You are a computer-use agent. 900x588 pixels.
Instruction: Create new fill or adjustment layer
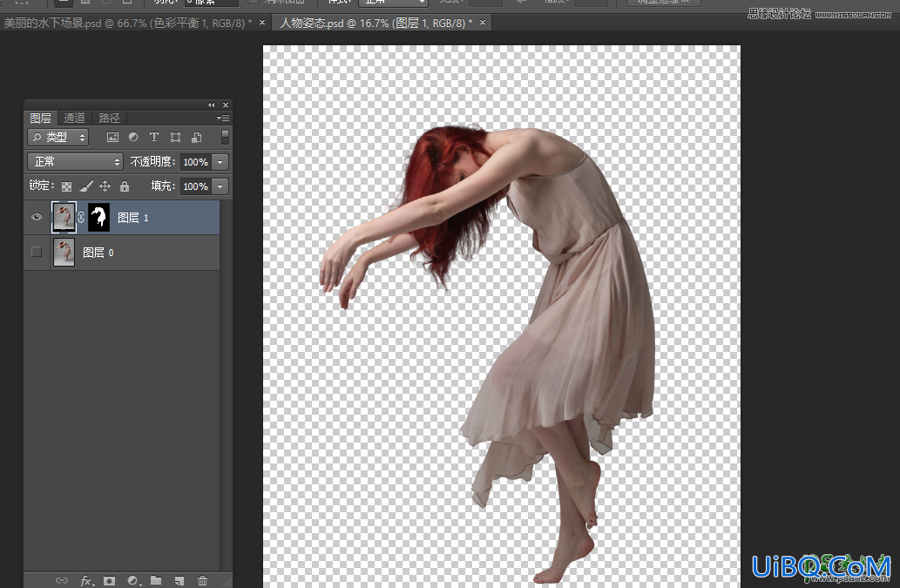point(133,580)
